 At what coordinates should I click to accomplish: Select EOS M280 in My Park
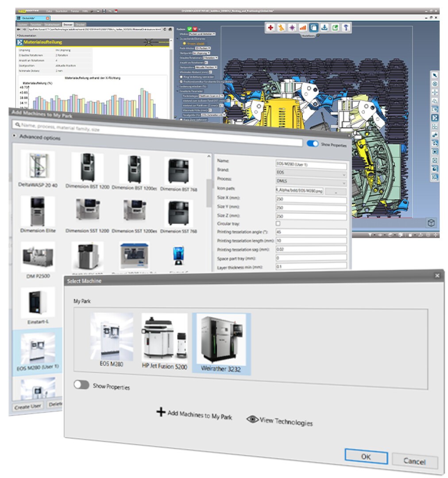[112, 340]
